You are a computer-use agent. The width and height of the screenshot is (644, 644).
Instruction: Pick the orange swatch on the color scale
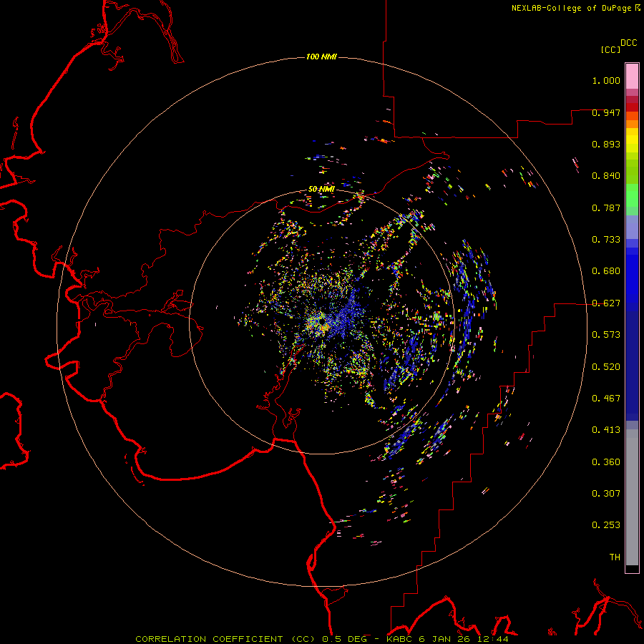[x=632, y=124]
